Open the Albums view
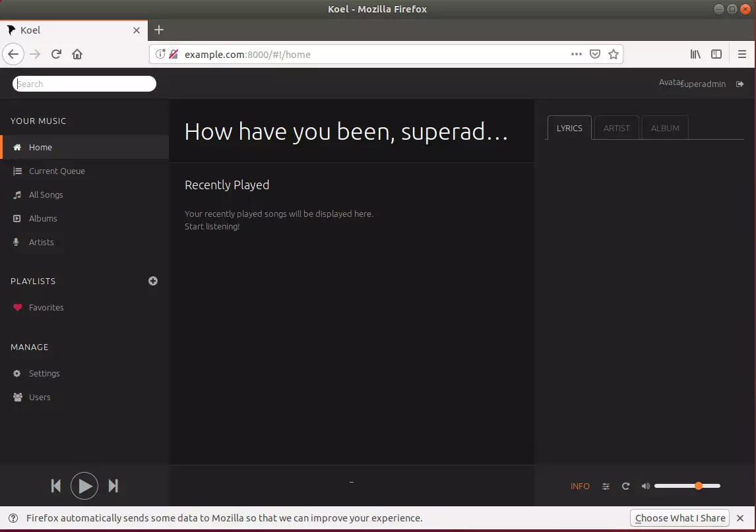Screen dimensions: 756x532 click(x=85, y=218)
